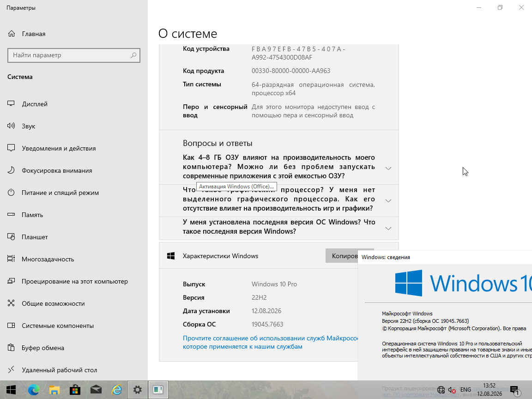Launch Internet Explorer from taskbar

coord(117,390)
